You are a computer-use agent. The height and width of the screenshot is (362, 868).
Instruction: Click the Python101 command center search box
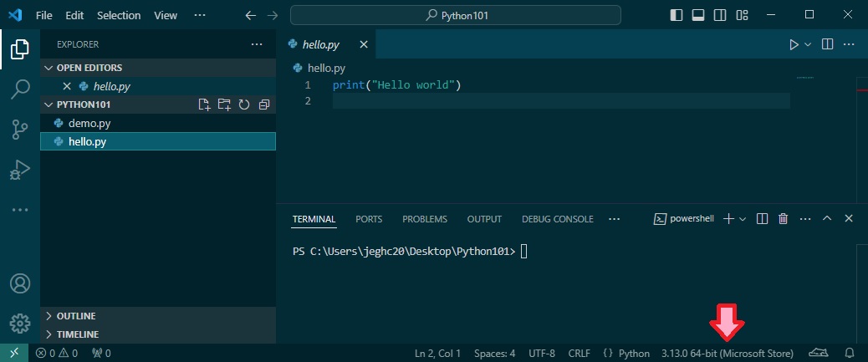[x=456, y=15]
